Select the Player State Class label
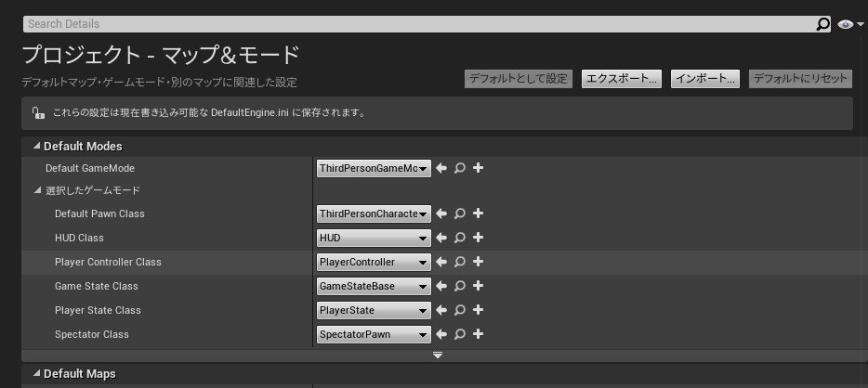 [x=98, y=310]
